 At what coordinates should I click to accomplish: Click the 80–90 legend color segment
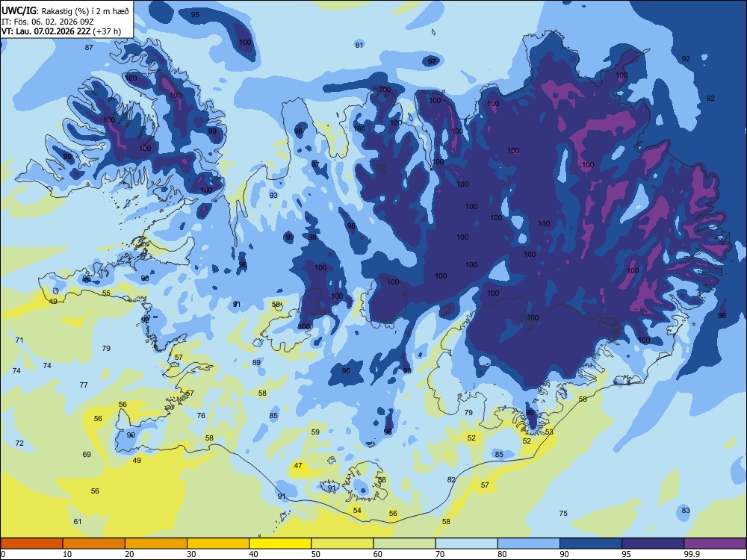pos(529,544)
